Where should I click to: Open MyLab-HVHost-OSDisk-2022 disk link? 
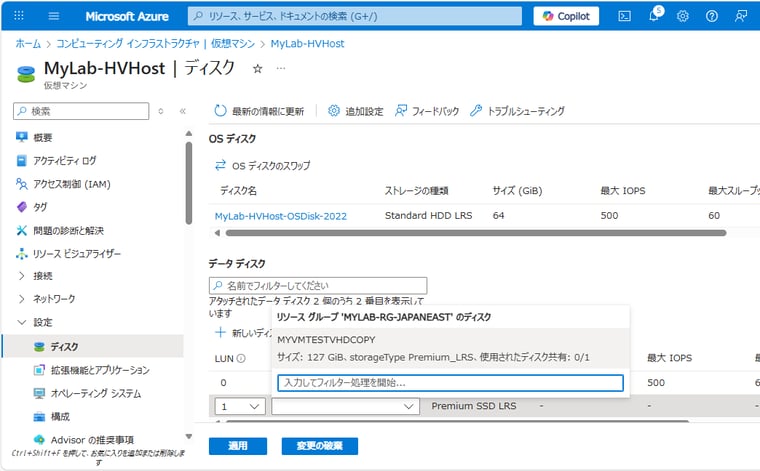point(281,216)
